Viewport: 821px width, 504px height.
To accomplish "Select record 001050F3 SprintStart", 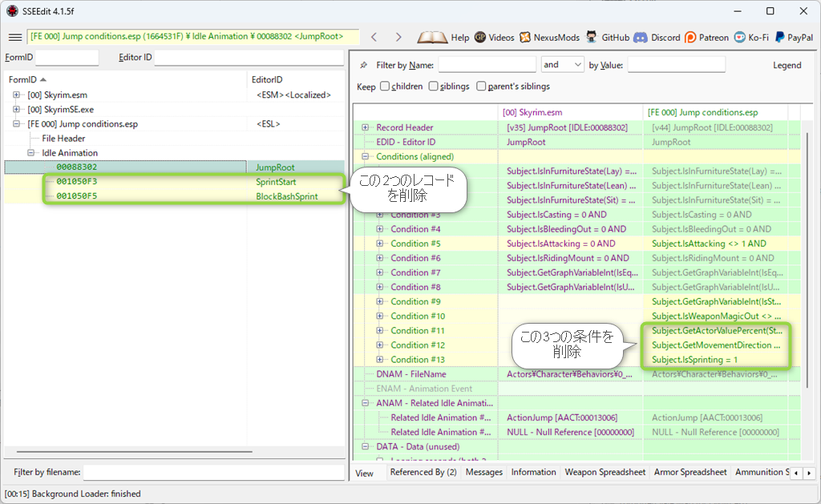I will coord(174,182).
